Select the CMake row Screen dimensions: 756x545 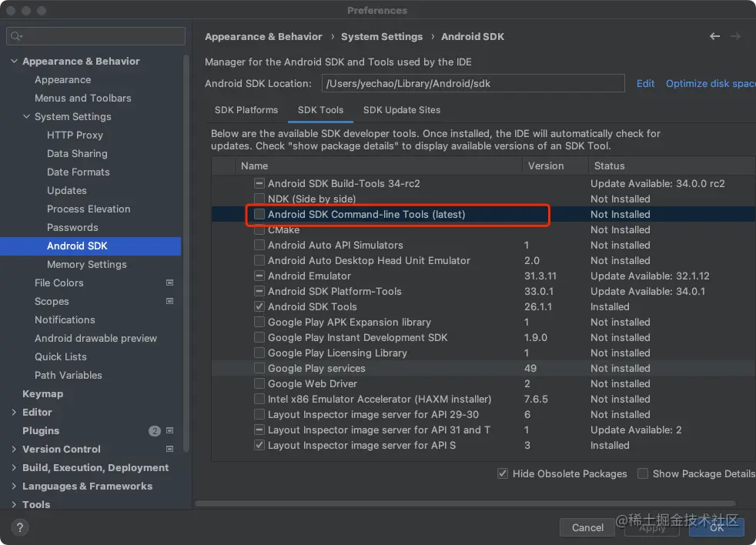pyautogui.click(x=483, y=229)
